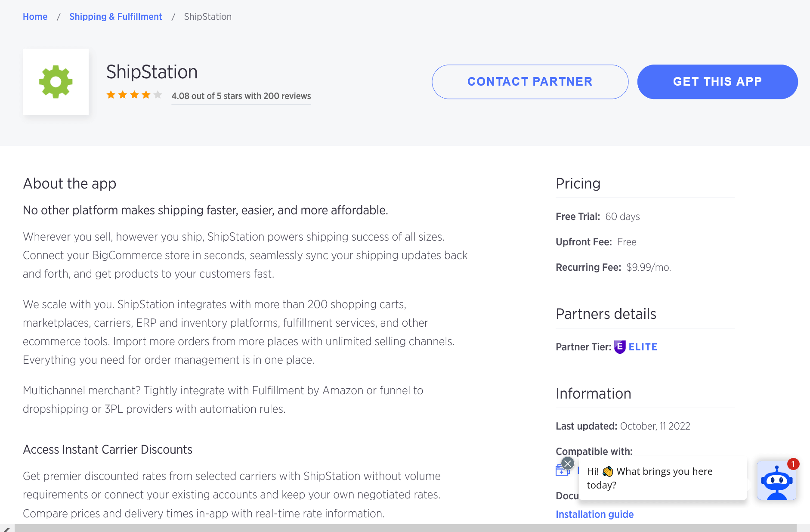Click the chat greeting message bubble
Viewport: 810px width, 532px height.
pyautogui.click(x=663, y=478)
